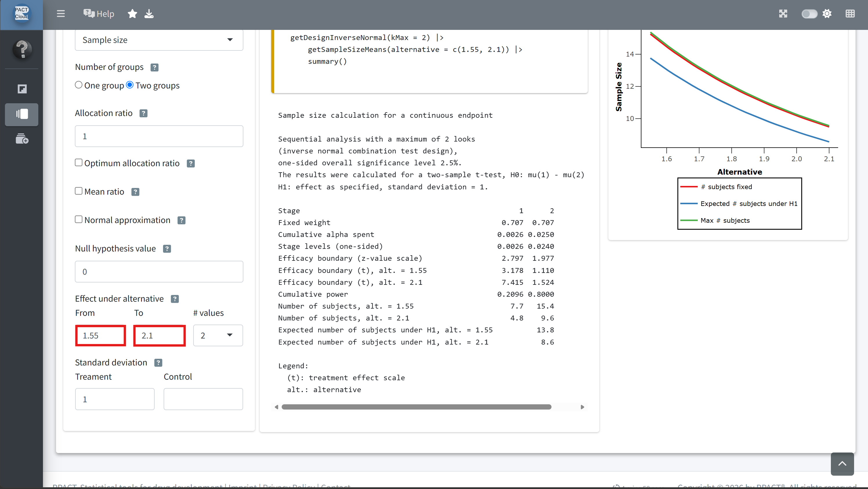This screenshot has width=868, height=489.
Task: Click the Control standard deviation field
Action: point(203,399)
